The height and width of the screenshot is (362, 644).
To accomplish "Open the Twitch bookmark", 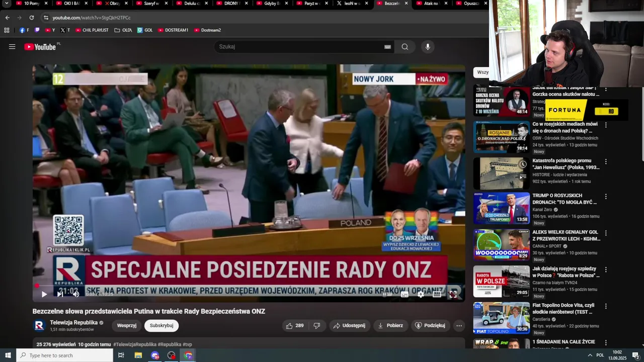I will [37, 30].
